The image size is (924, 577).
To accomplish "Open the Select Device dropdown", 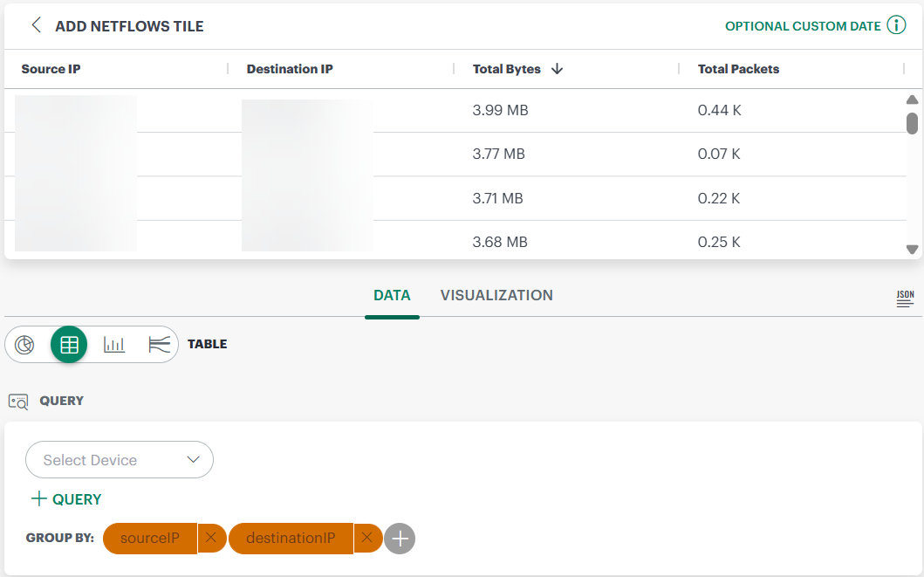I will 120,460.
